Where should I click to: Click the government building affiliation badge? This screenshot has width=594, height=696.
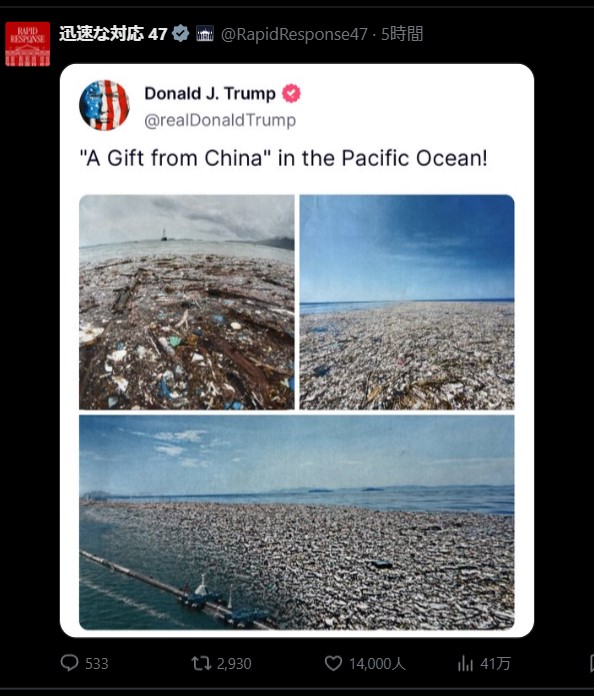pos(205,34)
